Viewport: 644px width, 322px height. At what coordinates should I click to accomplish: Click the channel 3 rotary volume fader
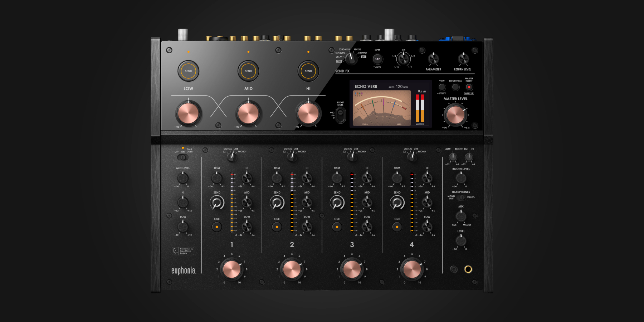pyautogui.click(x=352, y=269)
